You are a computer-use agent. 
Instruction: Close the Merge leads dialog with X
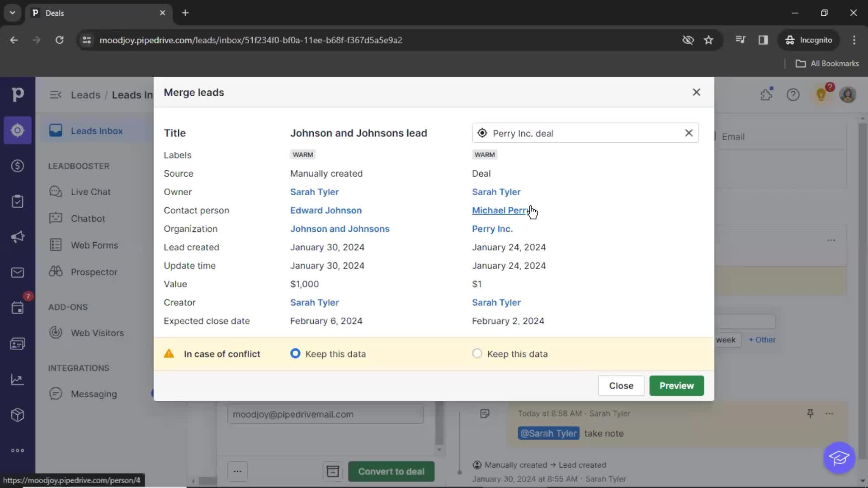(696, 92)
